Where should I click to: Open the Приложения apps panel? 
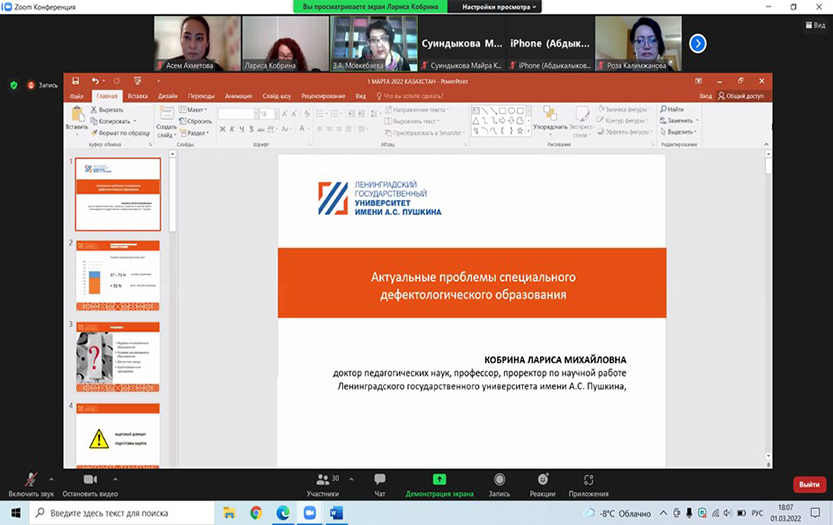(589, 481)
